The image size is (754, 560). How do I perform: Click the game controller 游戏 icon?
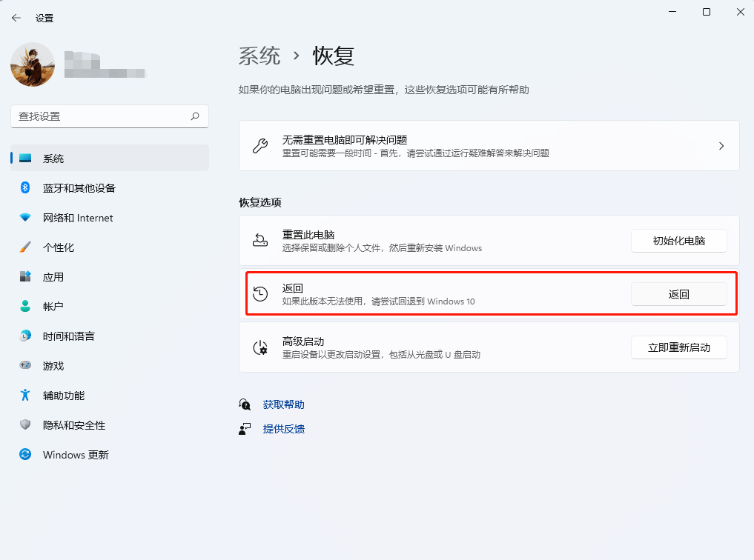pyautogui.click(x=25, y=365)
